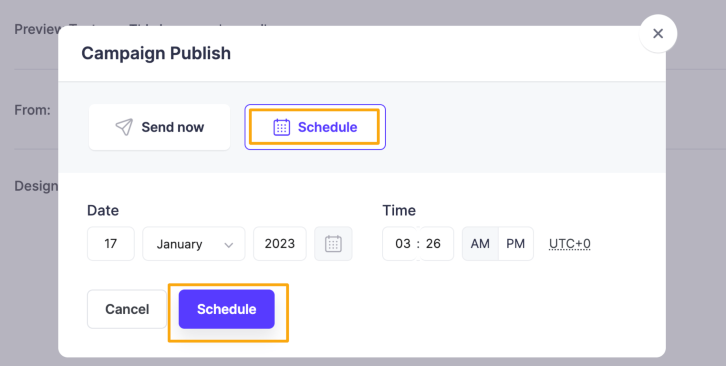This screenshot has height=366, width=726.
Task: Click the day field showing 17
Action: coord(111,244)
